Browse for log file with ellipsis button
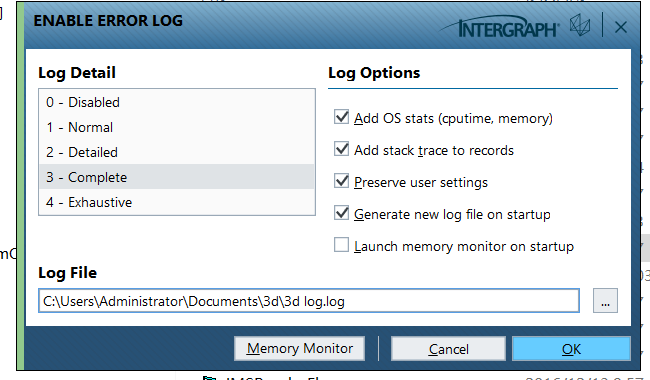The image size is (650, 380). pos(605,301)
